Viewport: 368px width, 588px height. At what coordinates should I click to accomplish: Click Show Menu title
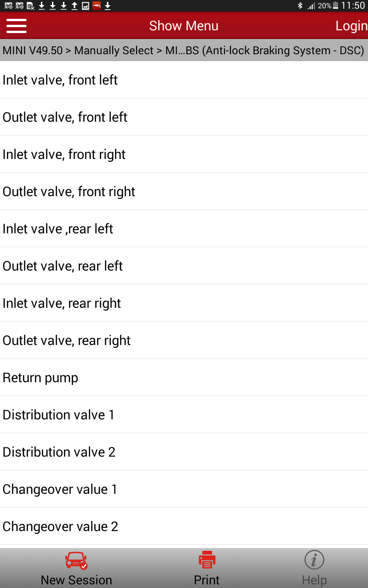coord(184,26)
